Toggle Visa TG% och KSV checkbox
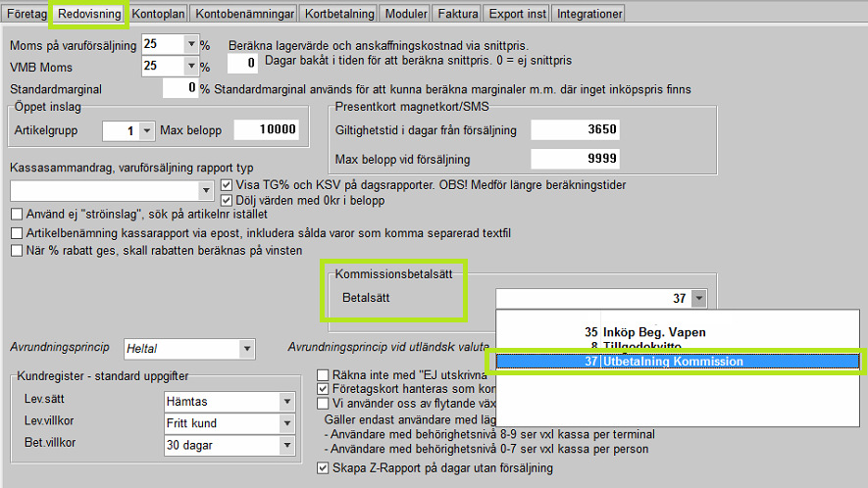This screenshot has height=488, width=868. coord(228,184)
